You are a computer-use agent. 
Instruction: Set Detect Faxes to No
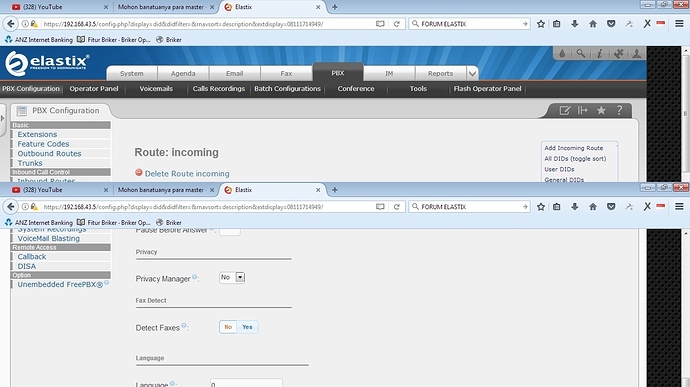point(228,327)
